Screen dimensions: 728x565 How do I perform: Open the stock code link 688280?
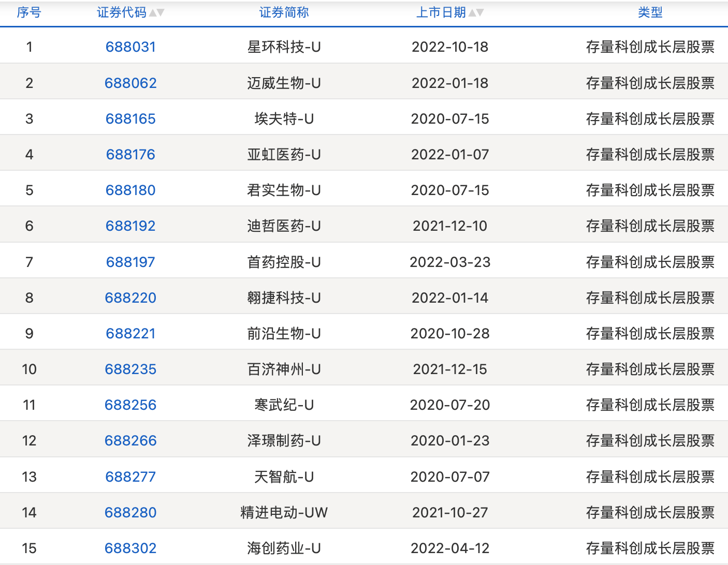130,512
